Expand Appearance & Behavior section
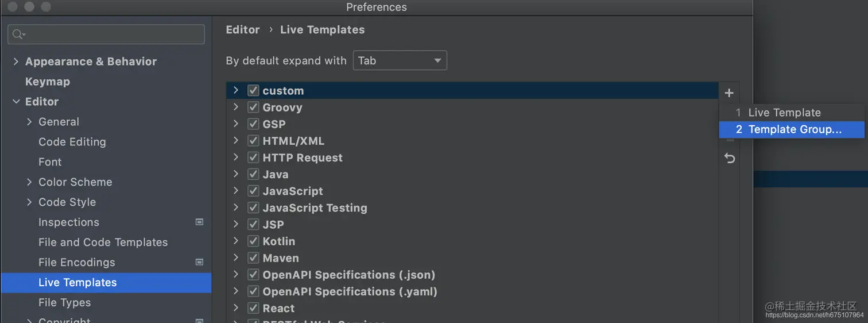 tap(16, 61)
